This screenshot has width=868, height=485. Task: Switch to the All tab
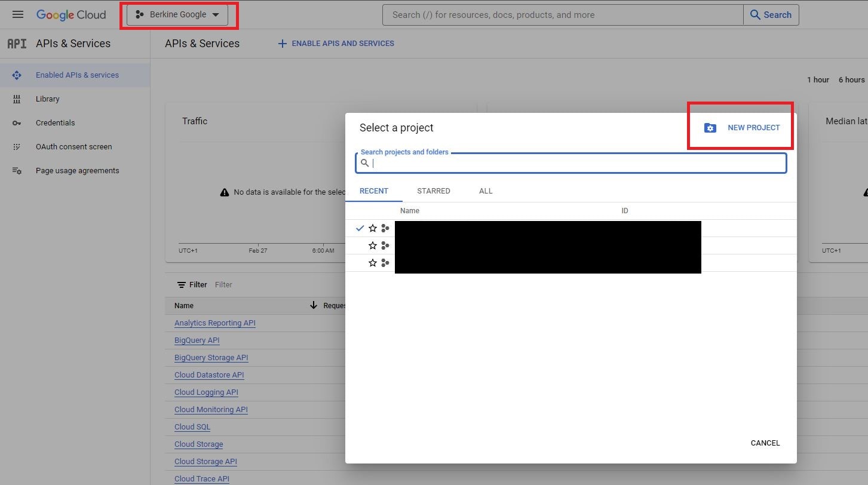[486, 191]
